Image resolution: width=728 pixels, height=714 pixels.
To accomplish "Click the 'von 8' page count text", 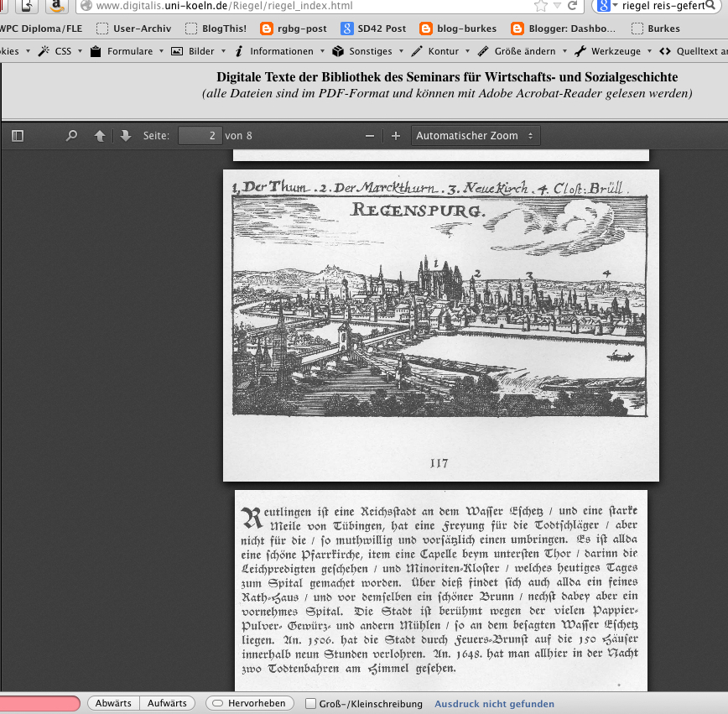I will pyautogui.click(x=238, y=136).
